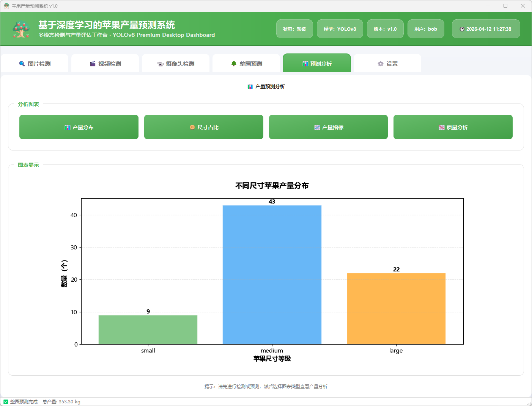
Task: Click the 用户: bob badge
Action: point(425,29)
